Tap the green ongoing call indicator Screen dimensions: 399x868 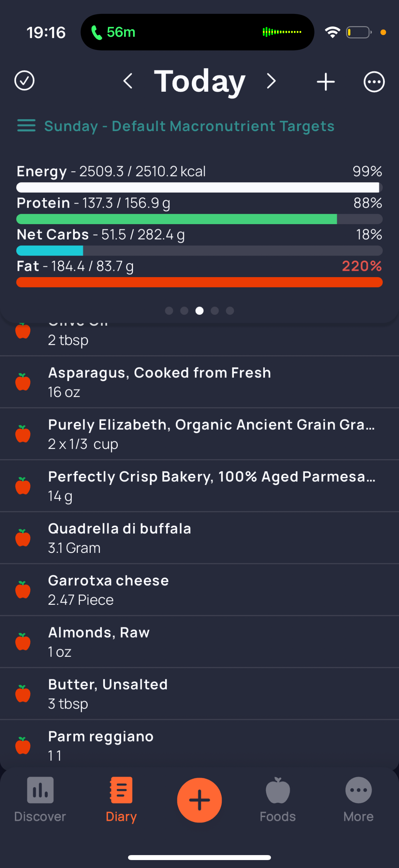point(113,32)
